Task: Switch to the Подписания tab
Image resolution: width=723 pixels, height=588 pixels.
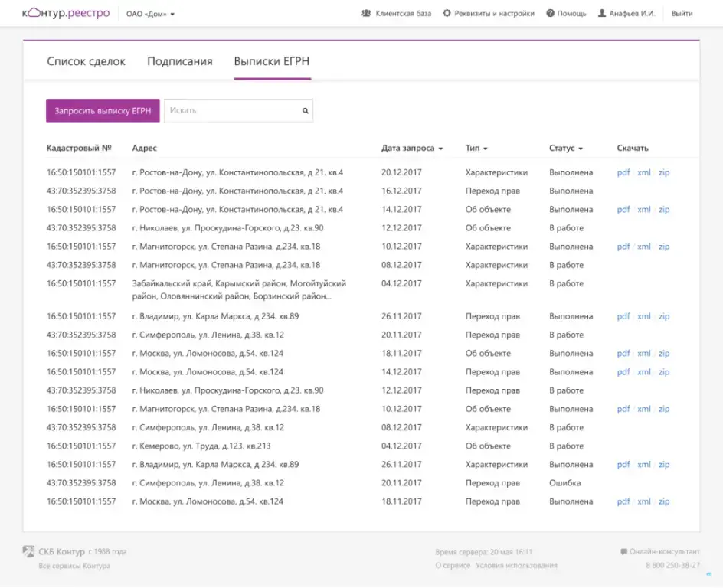Action: point(180,61)
